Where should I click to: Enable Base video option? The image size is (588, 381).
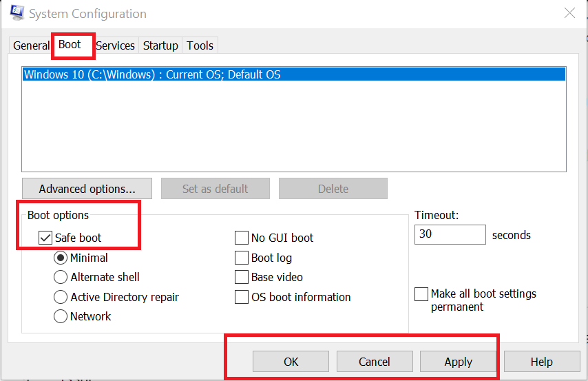coord(242,277)
